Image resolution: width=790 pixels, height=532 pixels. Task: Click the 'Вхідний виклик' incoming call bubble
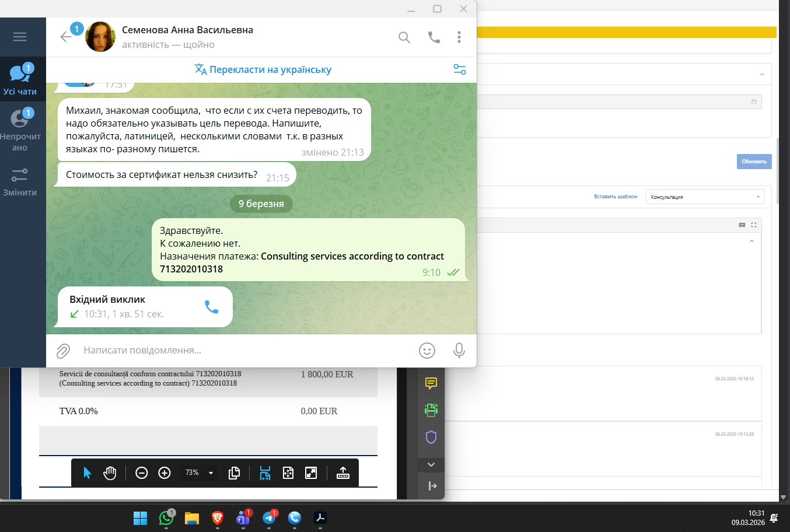pyautogui.click(x=145, y=307)
